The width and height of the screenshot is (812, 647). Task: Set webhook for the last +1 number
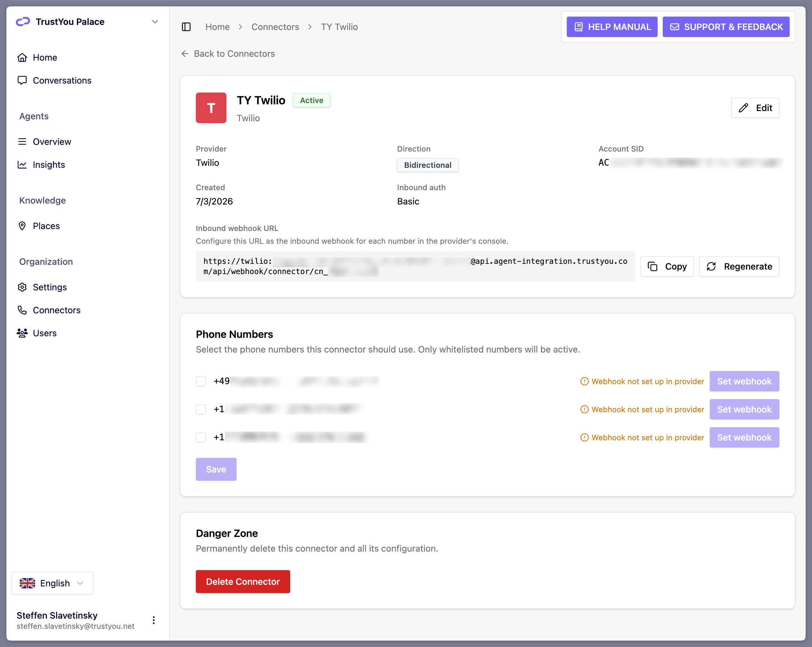[x=744, y=437]
